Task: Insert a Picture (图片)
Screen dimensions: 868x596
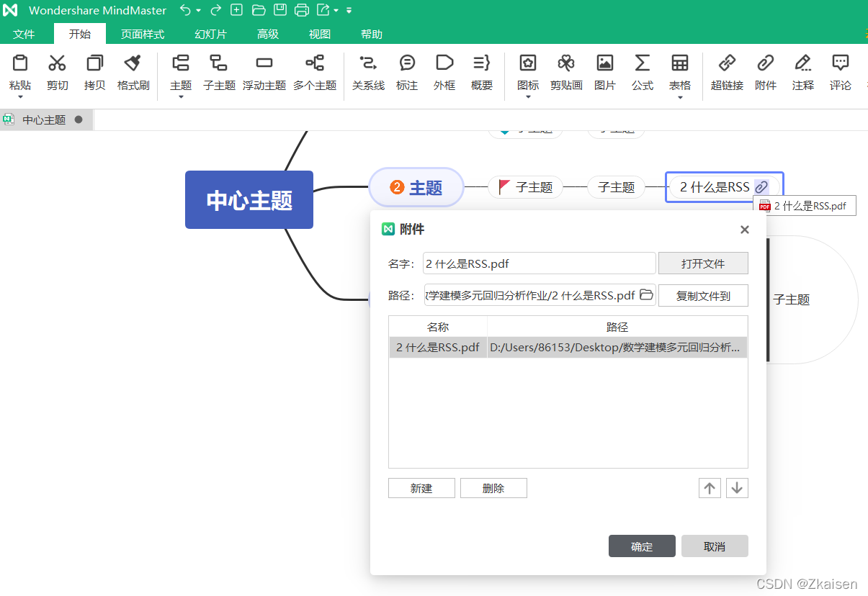Action: (605, 73)
